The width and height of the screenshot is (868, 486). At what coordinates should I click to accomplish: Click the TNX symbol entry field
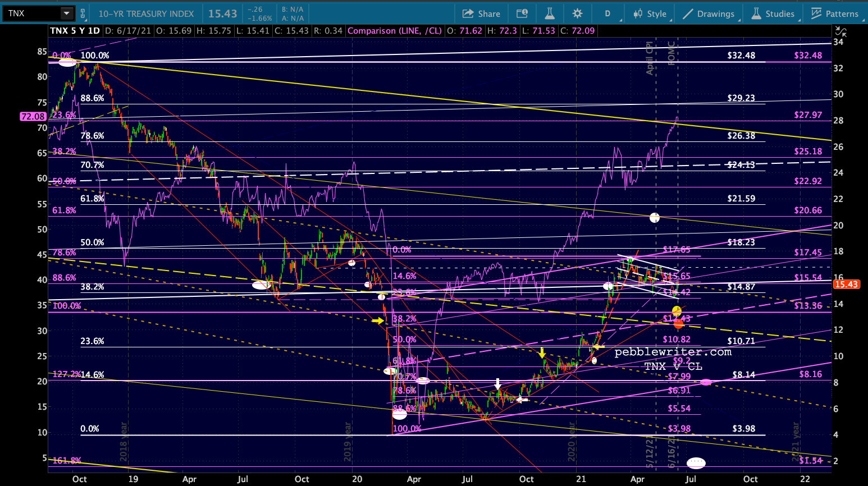click(31, 13)
